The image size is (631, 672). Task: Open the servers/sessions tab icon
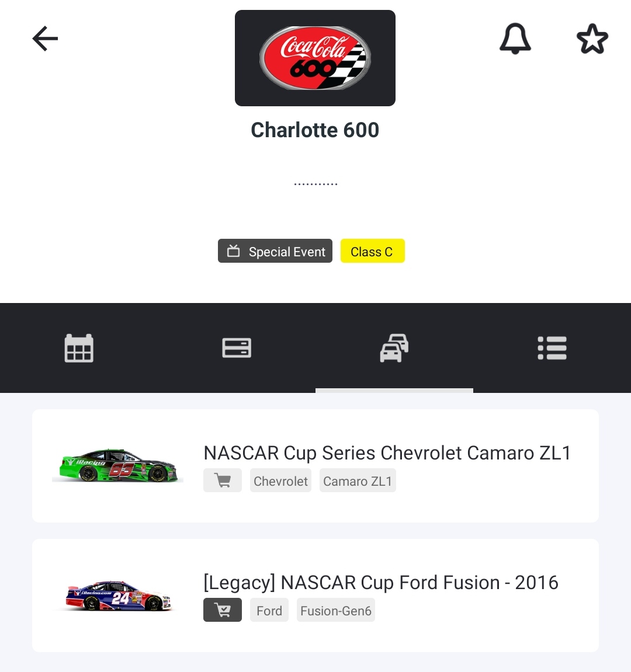click(237, 349)
